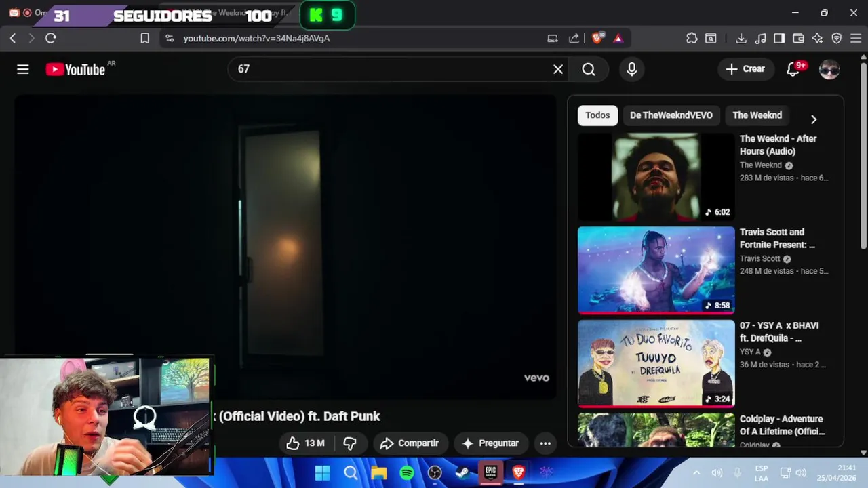Open the Windows Start menu

click(323, 472)
